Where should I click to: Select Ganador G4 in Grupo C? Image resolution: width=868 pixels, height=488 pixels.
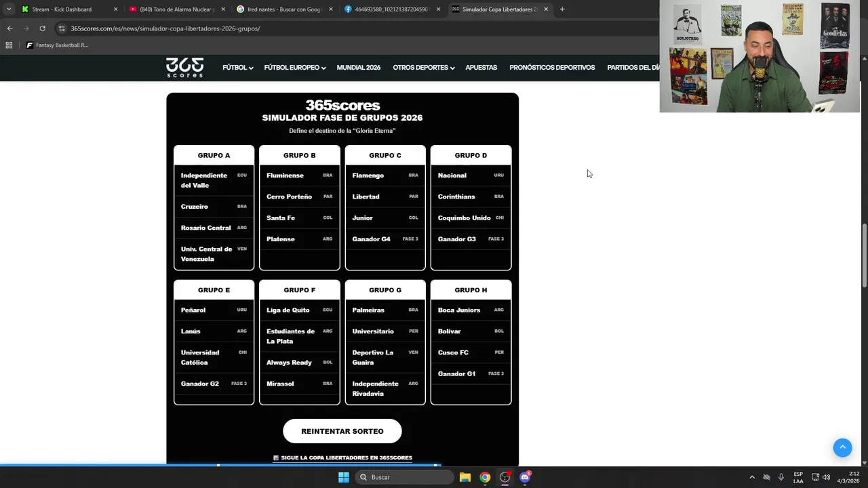coord(385,239)
